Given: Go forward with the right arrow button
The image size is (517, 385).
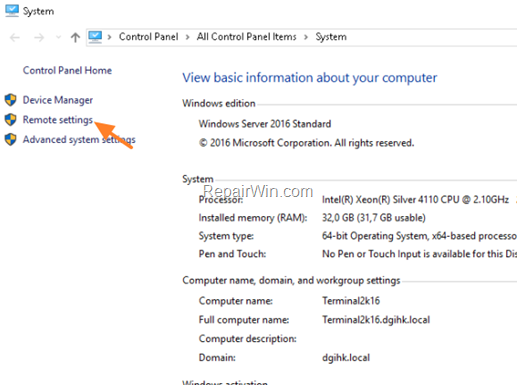Looking at the screenshot, I should [x=39, y=38].
